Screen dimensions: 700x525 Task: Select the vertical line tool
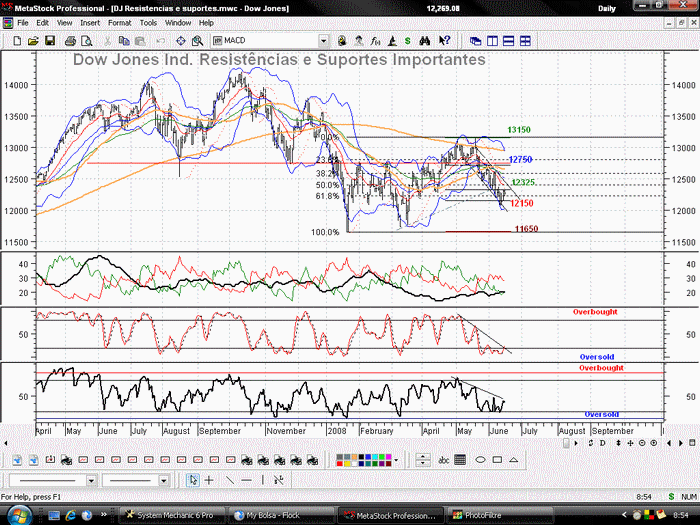coord(262,480)
